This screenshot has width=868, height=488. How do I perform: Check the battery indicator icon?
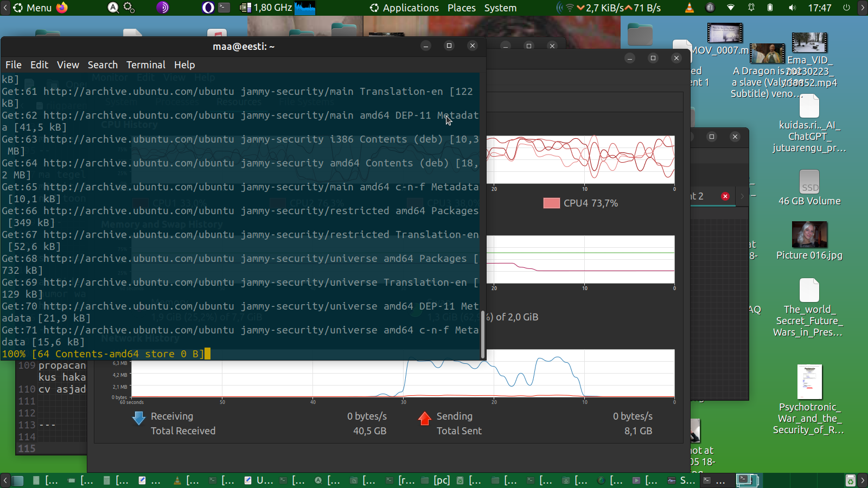770,8
